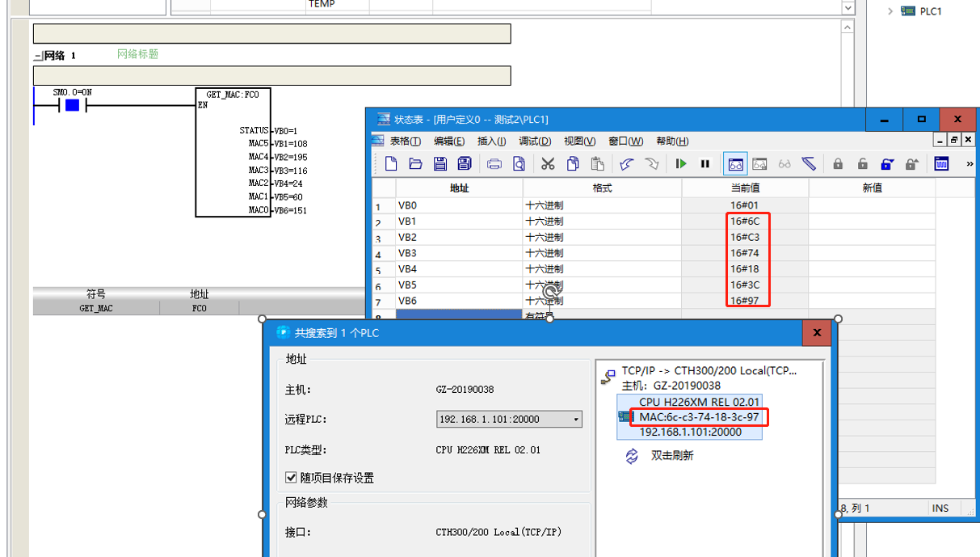
Task: Click the 当前值 column header
Action: (x=745, y=188)
